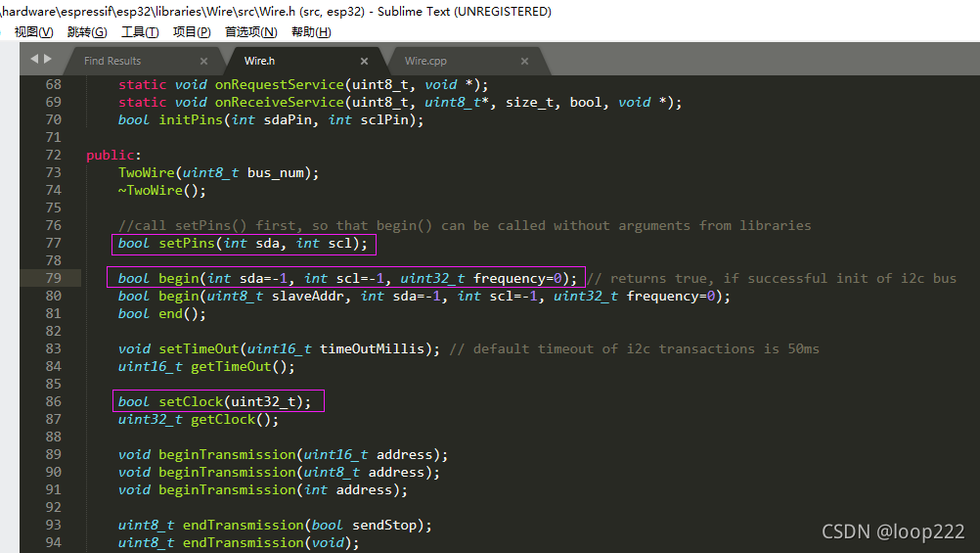This screenshot has height=553, width=980.
Task: Click frequency=0 parameter on line 79
Action: 517,278
